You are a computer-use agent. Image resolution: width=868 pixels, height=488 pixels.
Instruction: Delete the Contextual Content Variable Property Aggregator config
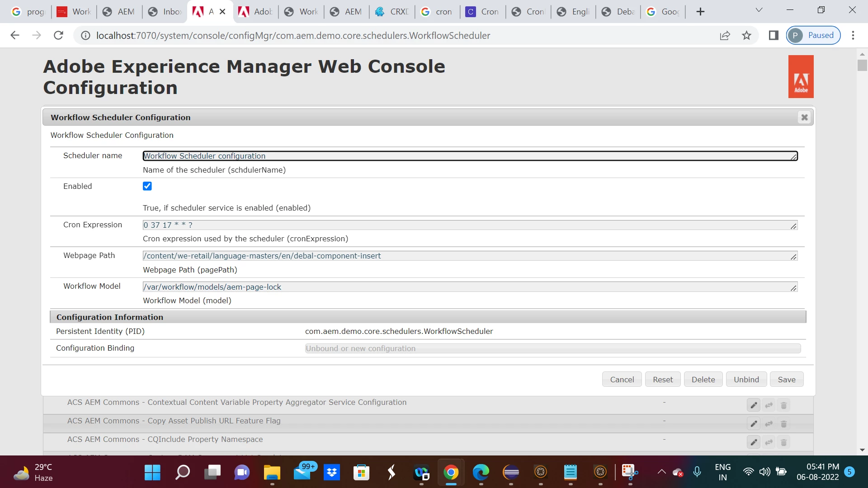(x=784, y=405)
